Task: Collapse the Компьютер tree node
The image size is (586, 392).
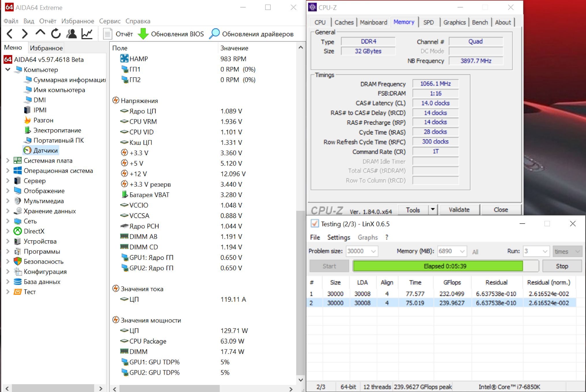Action: (x=8, y=70)
